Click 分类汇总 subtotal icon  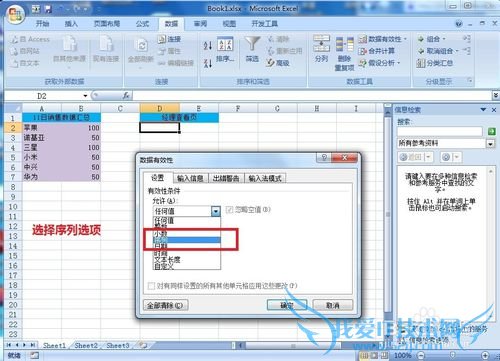421,63
